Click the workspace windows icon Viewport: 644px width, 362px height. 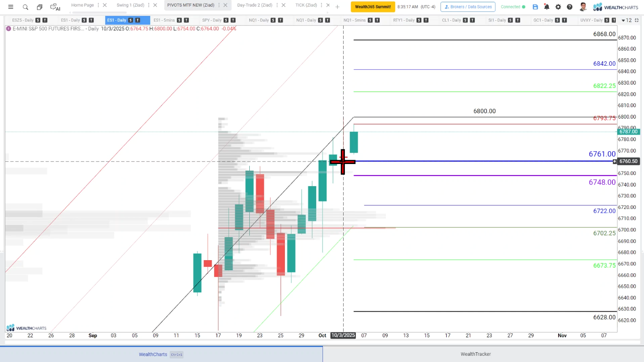point(40,7)
